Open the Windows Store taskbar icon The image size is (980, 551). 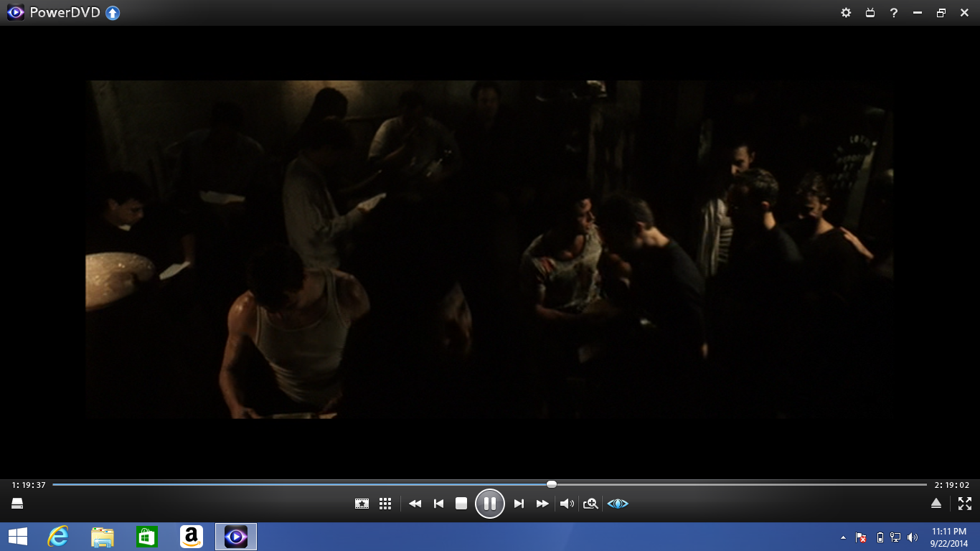tap(146, 537)
